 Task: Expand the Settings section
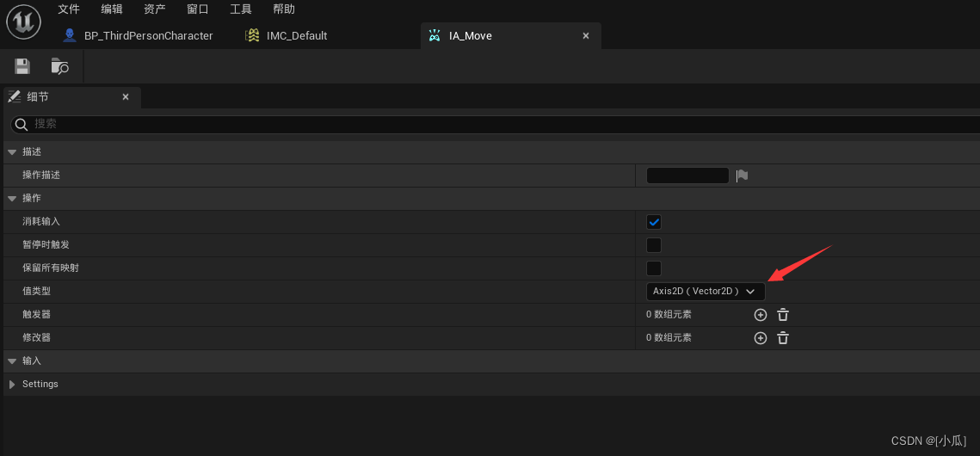pyautogui.click(x=12, y=385)
